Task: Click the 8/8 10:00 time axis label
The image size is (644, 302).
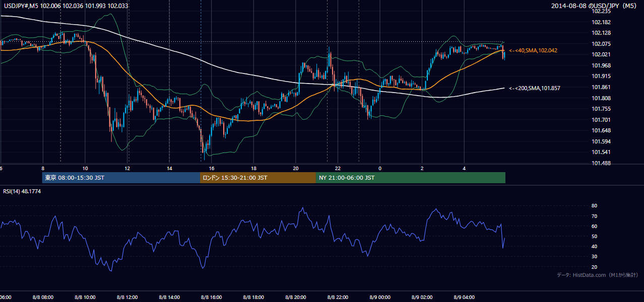Action: point(85,297)
